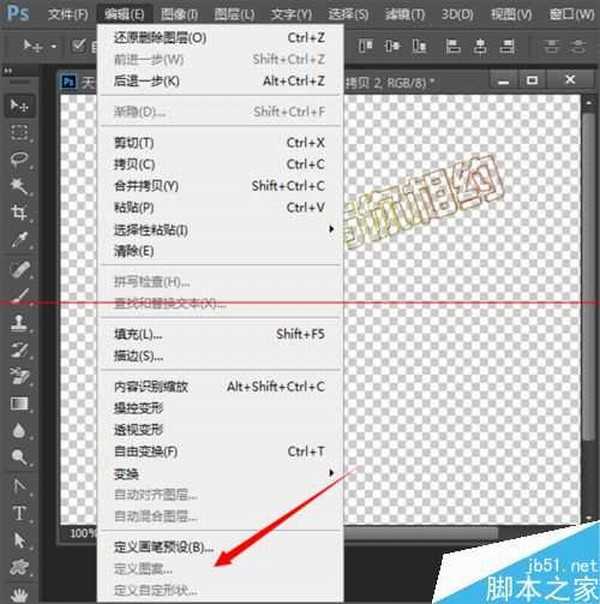
Task: Select the Magic Wand tool
Action: pos(19,186)
